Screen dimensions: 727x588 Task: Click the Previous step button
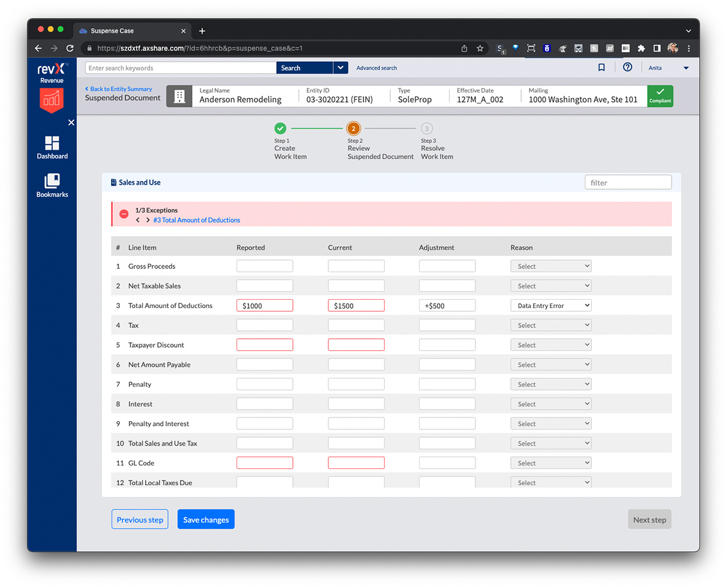(140, 520)
